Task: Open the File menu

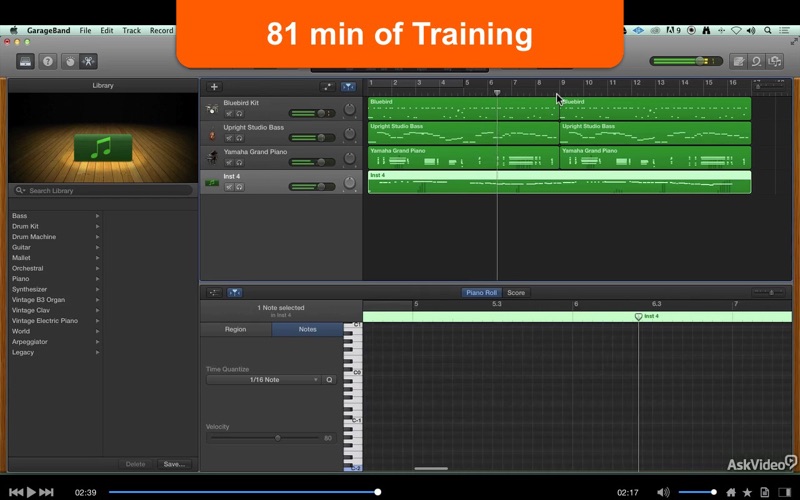Action: tap(85, 30)
